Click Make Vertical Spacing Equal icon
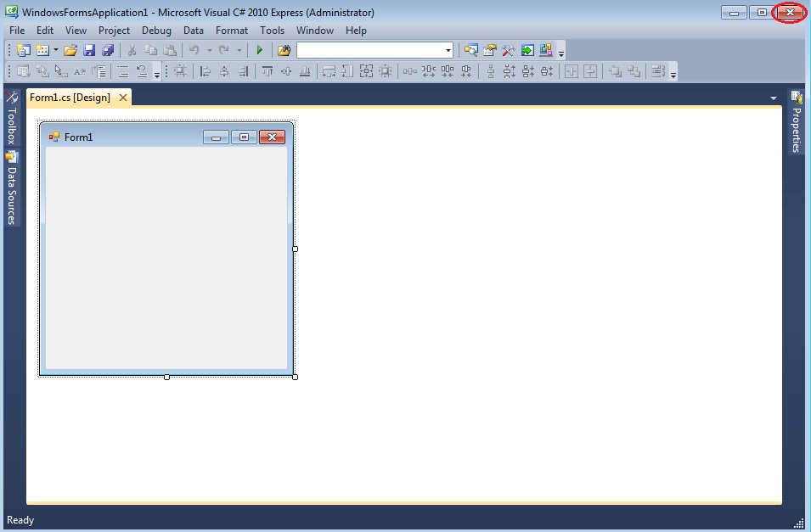This screenshot has height=532, width=811. click(491, 70)
